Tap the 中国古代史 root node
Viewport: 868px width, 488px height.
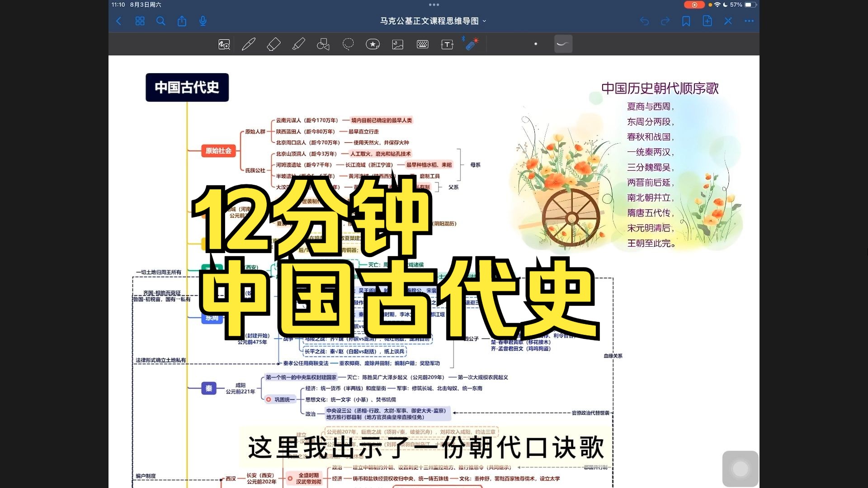coord(187,87)
